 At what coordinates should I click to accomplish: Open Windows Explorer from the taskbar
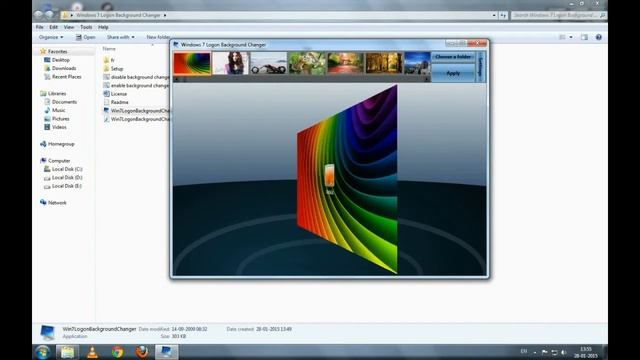point(67,352)
